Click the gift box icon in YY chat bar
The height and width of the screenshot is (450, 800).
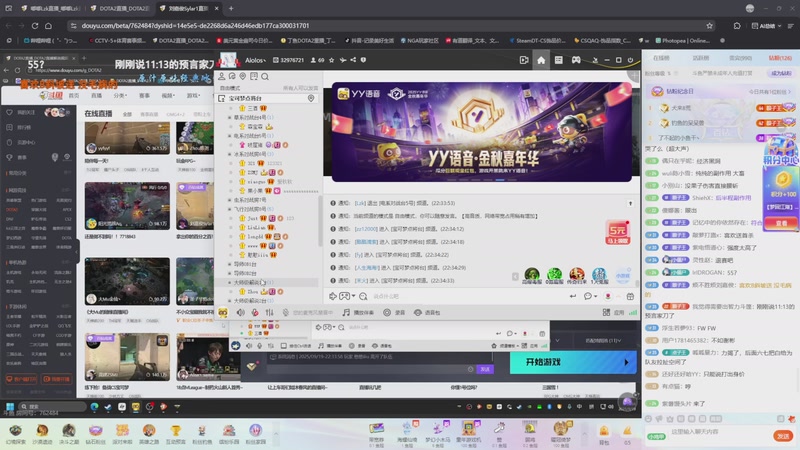630,296
